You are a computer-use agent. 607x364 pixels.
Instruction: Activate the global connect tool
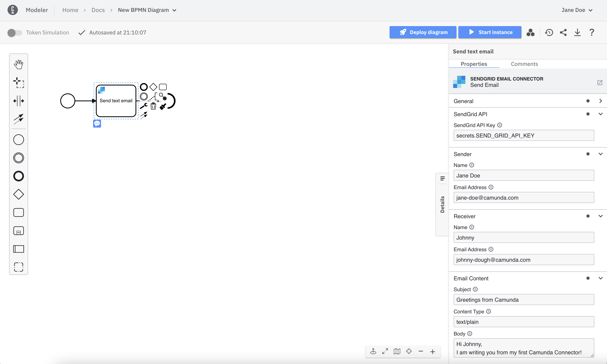pos(18,119)
